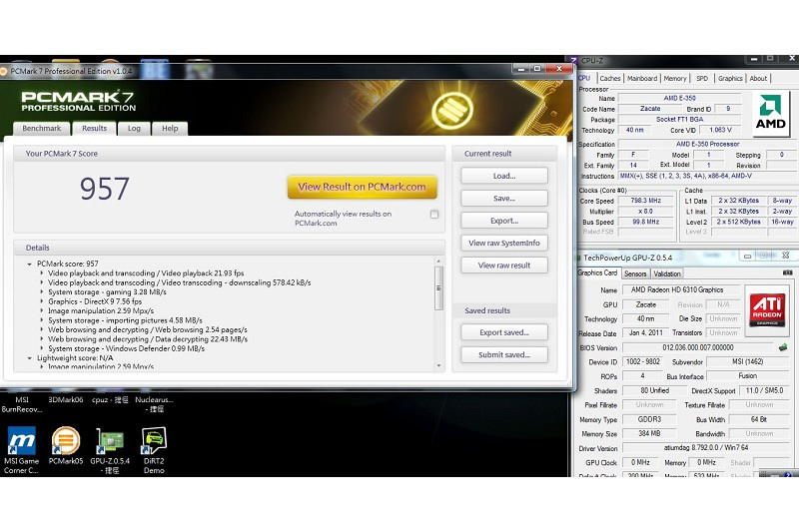
Task: Click the ATI Radeon logo in GPU-Z
Action: [767, 310]
